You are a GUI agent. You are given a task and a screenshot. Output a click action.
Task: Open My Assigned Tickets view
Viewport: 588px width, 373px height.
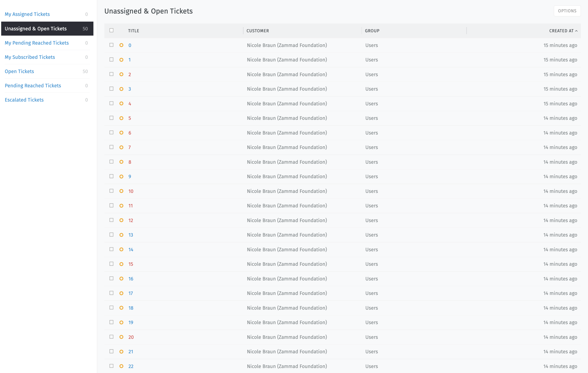[27, 14]
